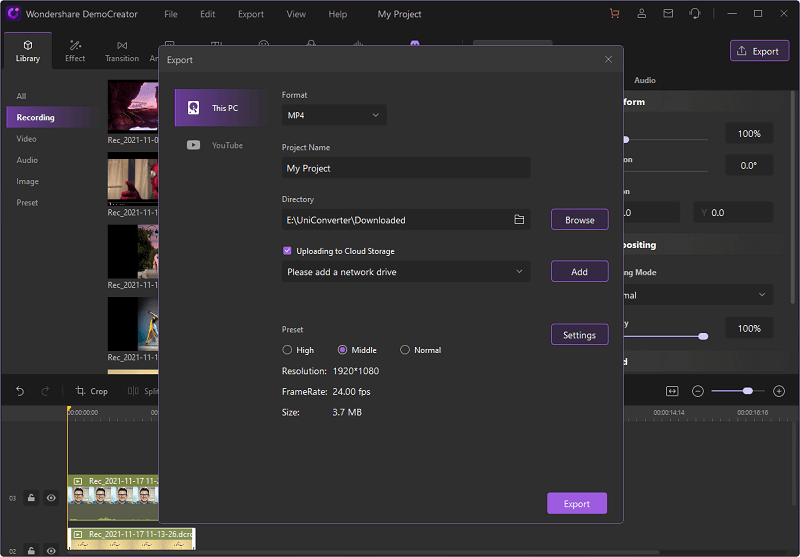Open the Export menu in menu bar

click(x=251, y=14)
